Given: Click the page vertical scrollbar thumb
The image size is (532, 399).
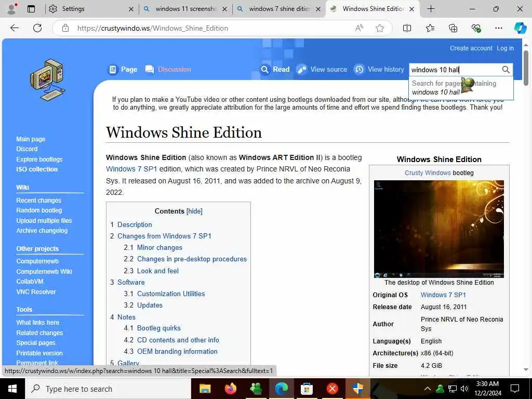Looking at the screenshot, I should coord(526,68).
